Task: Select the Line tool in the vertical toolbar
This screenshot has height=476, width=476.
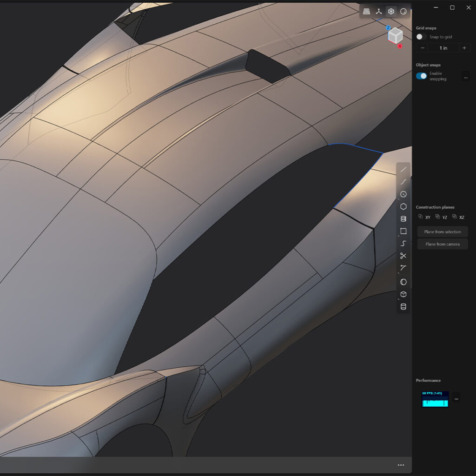Action: [x=403, y=170]
